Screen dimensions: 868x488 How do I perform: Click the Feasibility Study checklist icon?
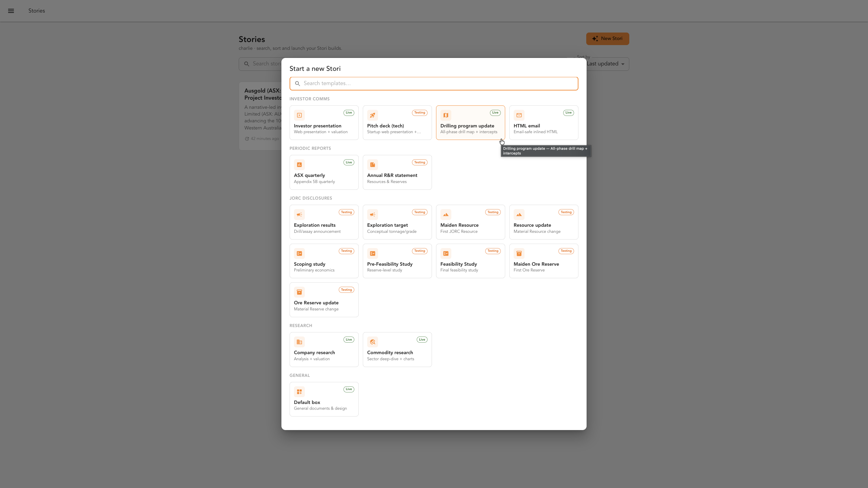click(x=446, y=253)
